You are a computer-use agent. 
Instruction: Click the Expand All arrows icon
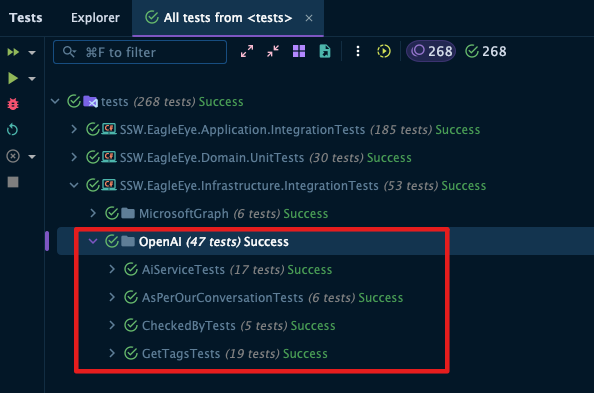pos(247,51)
